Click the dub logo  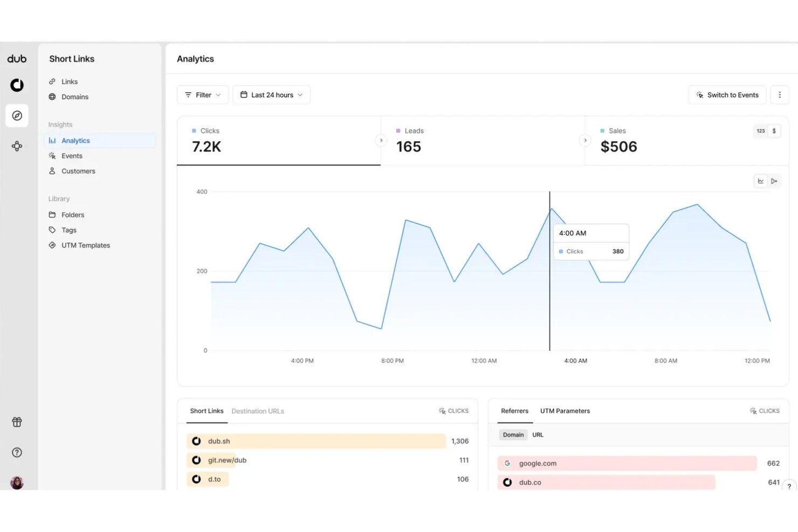click(17, 59)
